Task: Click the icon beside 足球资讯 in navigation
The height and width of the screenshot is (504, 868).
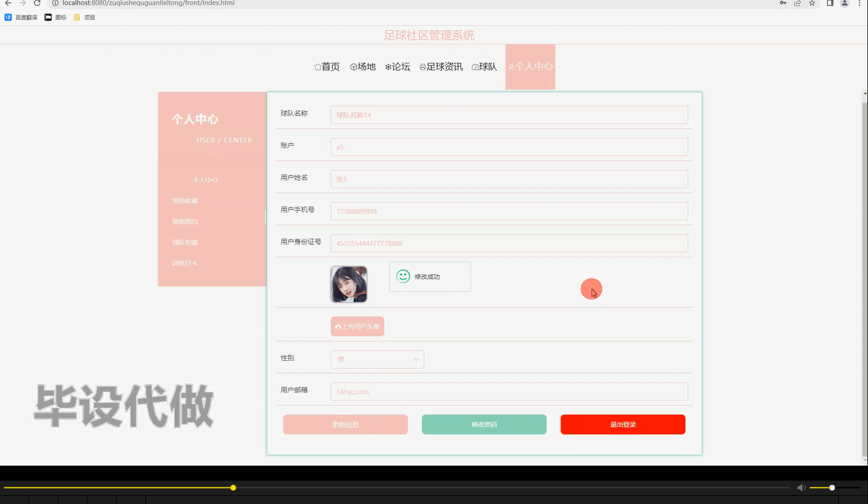Action: tap(422, 66)
